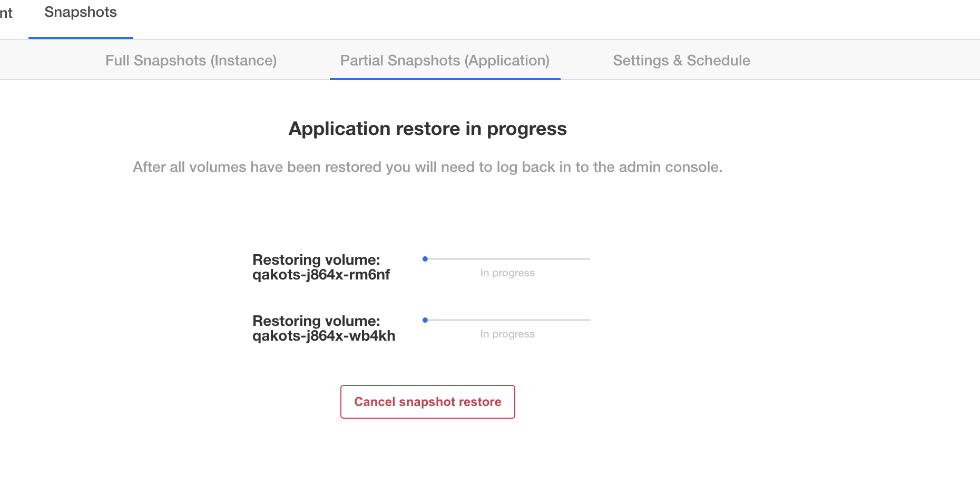
Task: Click the In progress status under the first bar
Action: (507, 273)
